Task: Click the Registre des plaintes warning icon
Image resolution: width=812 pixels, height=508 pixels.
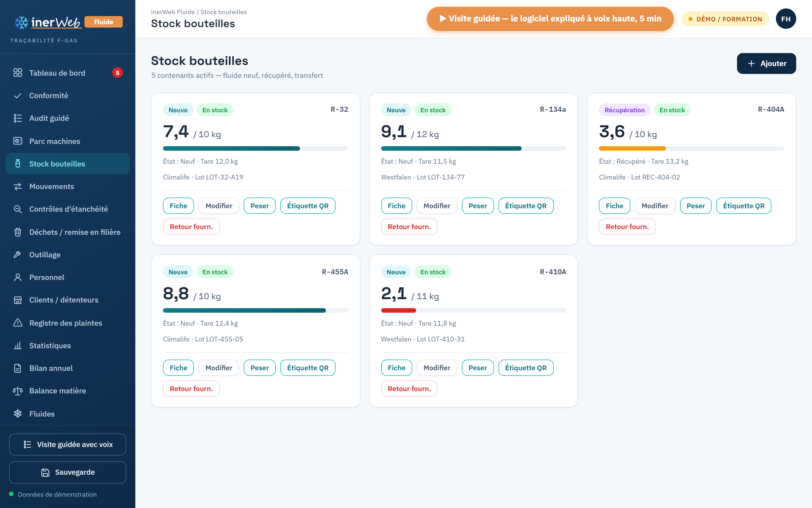Action: point(18,323)
